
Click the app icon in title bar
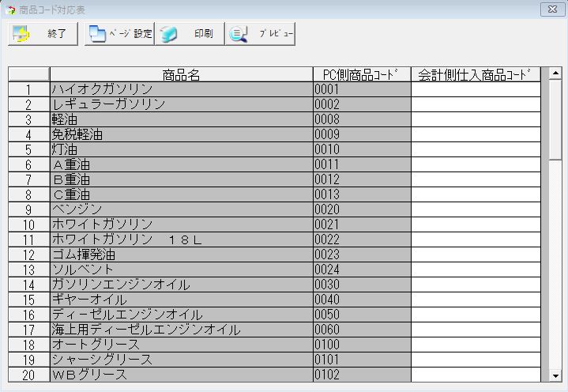[x=10, y=9]
